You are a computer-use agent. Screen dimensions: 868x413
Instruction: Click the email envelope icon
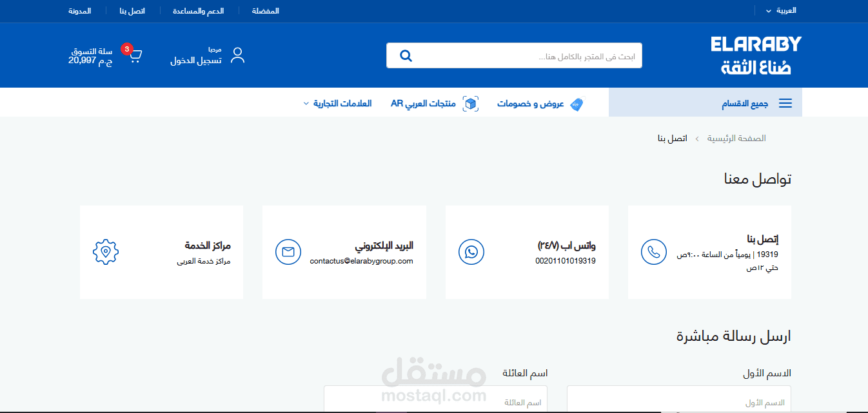pyautogui.click(x=288, y=252)
